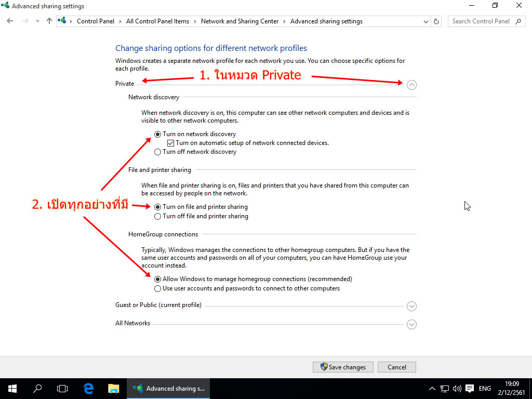Click the Save changes button
Screen dimensions: 532x399
click(x=343, y=367)
